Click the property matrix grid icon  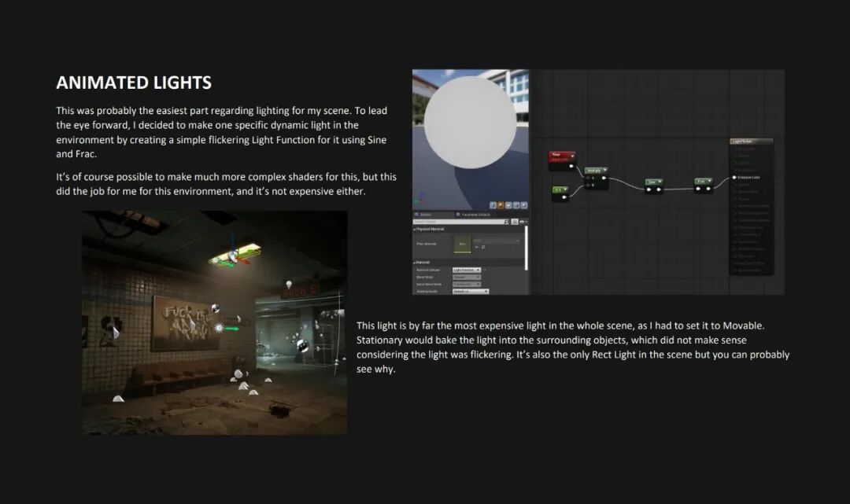tap(515, 222)
